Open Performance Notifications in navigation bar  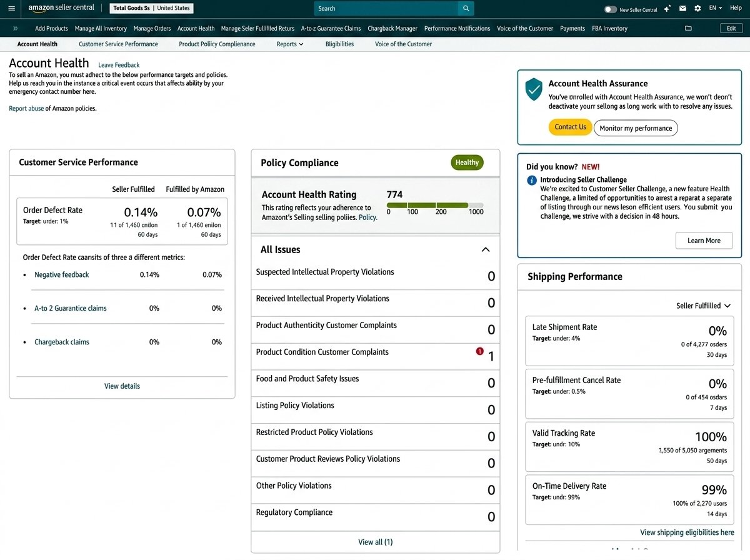[457, 28]
